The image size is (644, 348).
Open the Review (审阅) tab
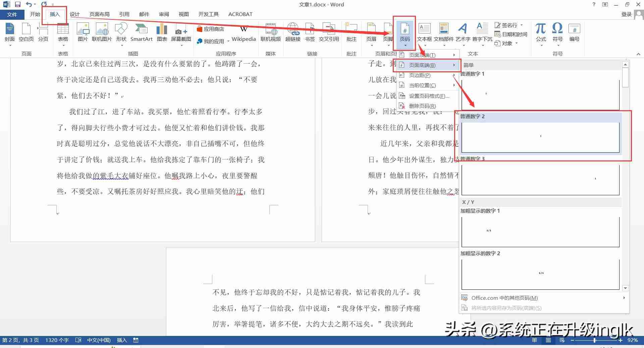tap(164, 14)
